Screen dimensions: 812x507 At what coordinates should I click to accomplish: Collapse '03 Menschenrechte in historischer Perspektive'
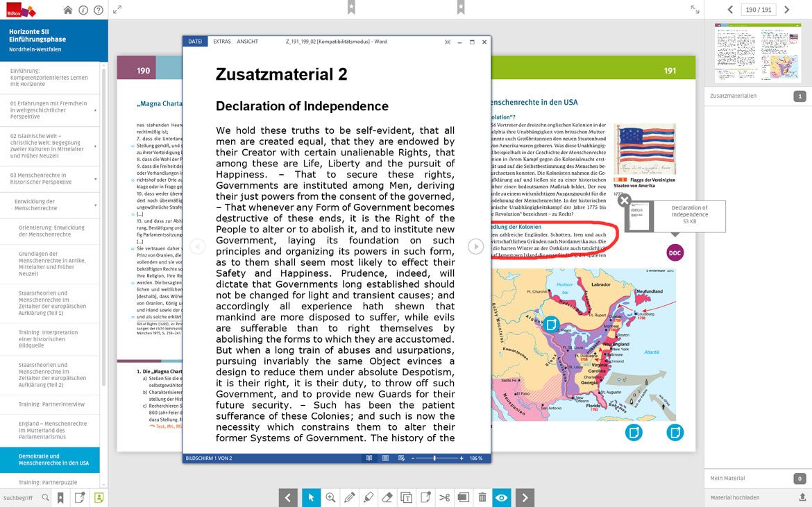click(95, 179)
